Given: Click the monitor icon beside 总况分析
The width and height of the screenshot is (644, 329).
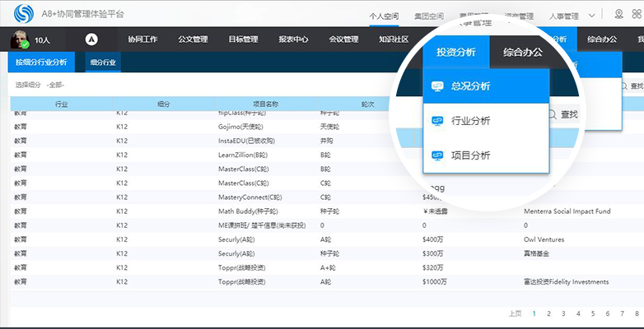Looking at the screenshot, I should tap(437, 86).
